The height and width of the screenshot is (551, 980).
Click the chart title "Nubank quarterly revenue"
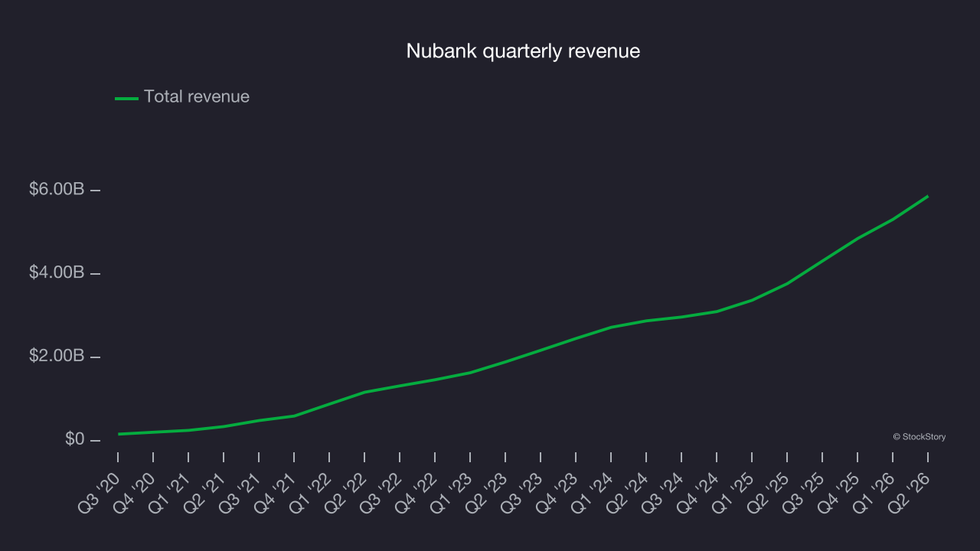tap(523, 51)
